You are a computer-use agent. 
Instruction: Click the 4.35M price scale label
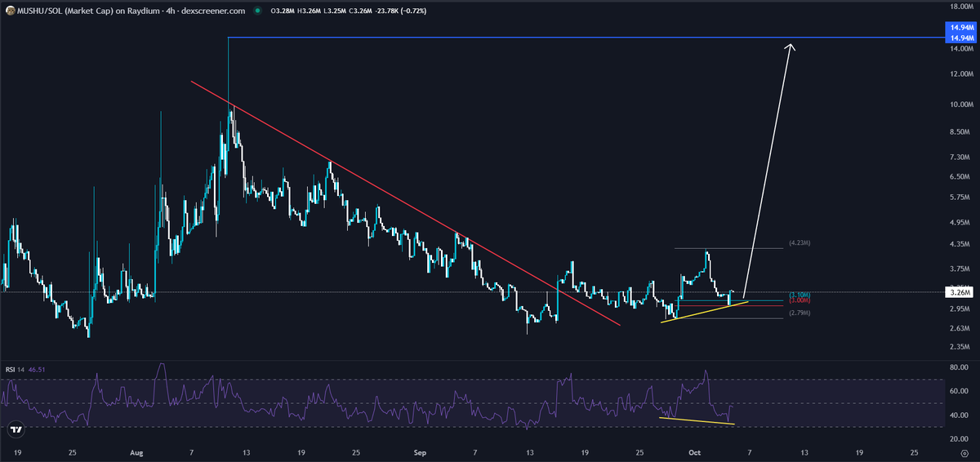[x=959, y=244]
